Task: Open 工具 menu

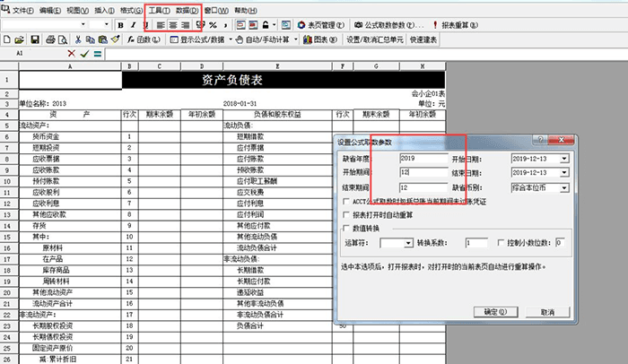Action: [159, 11]
